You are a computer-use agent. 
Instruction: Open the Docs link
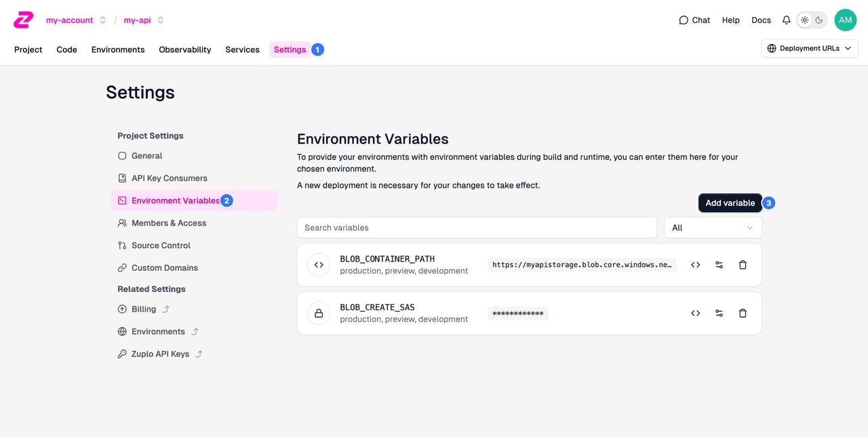click(761, 20)
